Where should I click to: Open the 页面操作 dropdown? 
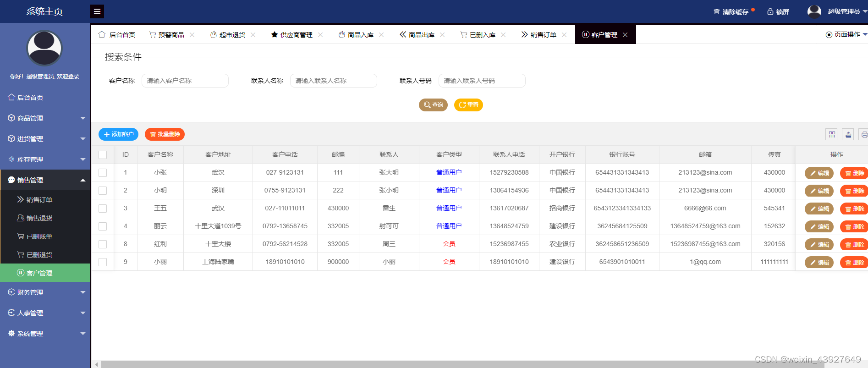click(x=846, y=34)
